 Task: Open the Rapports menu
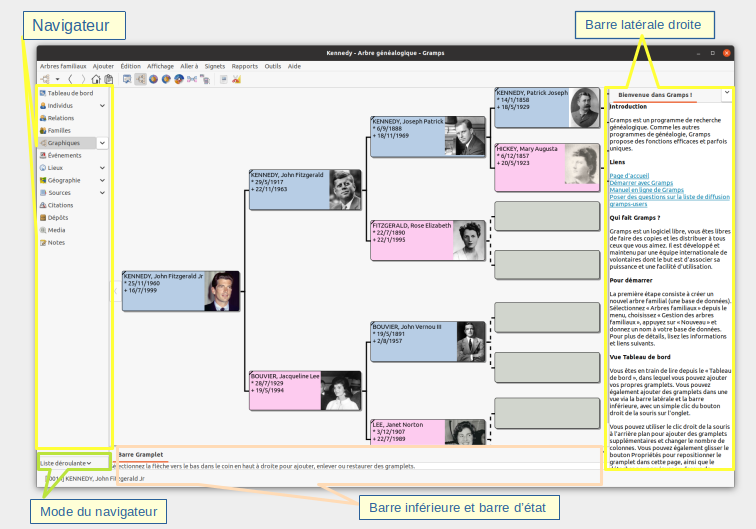(x=245, y=67)
